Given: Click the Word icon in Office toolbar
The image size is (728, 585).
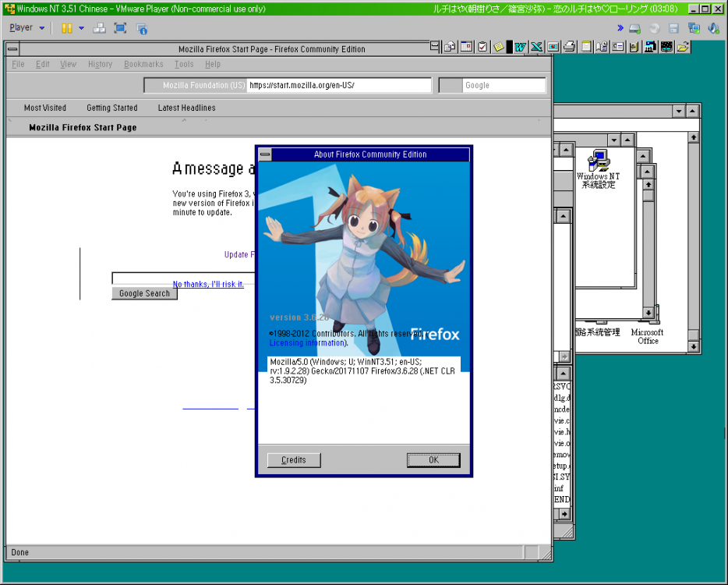Looking at the screenshot, I should [x=519, y=47].
